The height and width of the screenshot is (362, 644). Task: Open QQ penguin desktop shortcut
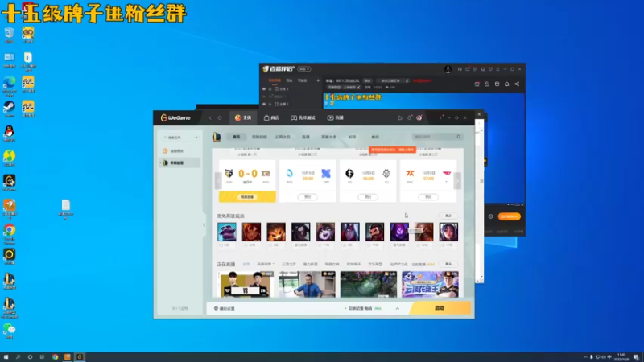[x=9, y=134]
